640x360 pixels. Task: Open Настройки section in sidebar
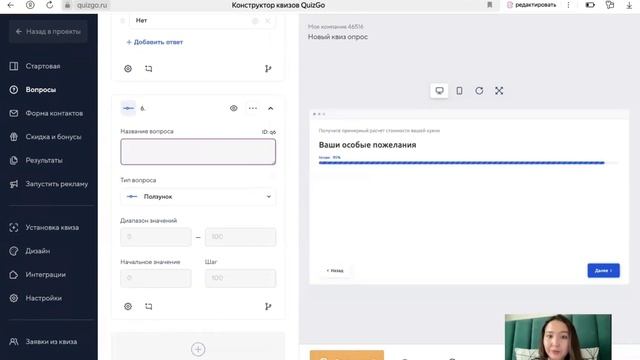click(x=43, y=298)
